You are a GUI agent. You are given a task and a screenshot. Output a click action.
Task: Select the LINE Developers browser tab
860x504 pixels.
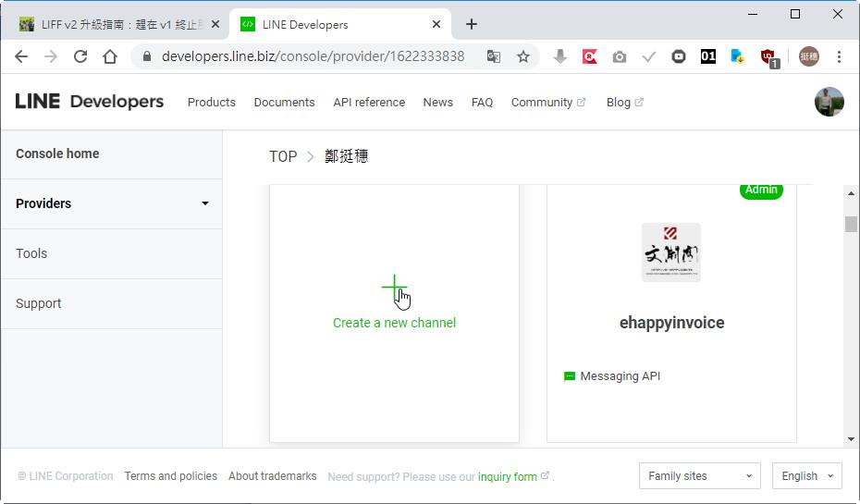340,24
